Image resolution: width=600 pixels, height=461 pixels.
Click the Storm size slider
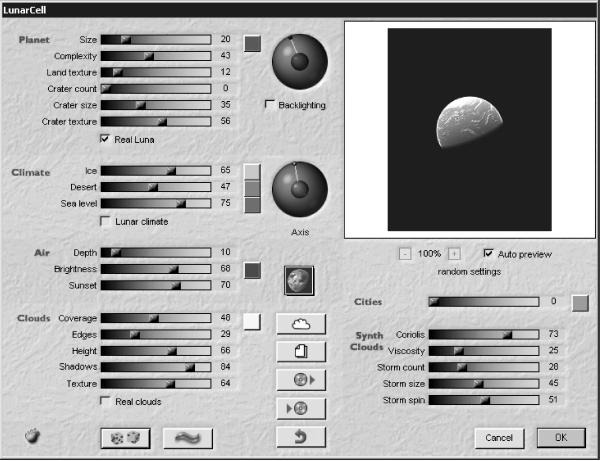click(x=484, y=384)
